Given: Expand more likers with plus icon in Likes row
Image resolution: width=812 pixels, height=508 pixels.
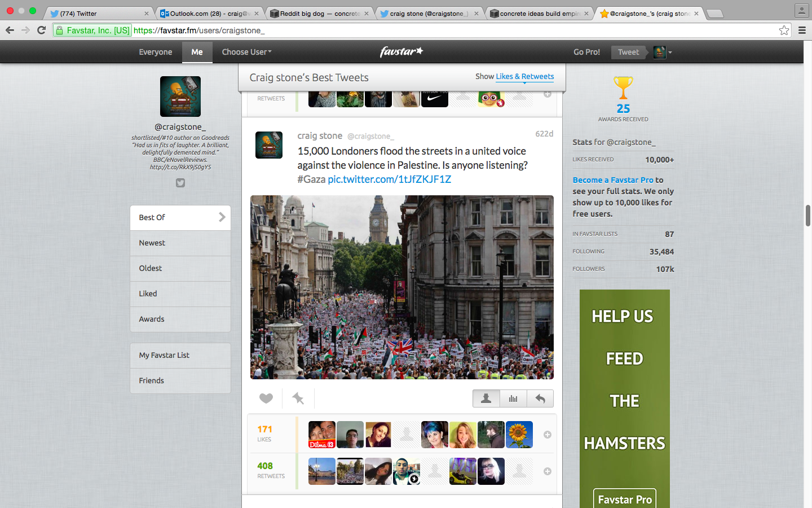Looking at the screenshot, I should tap(548, 435).
